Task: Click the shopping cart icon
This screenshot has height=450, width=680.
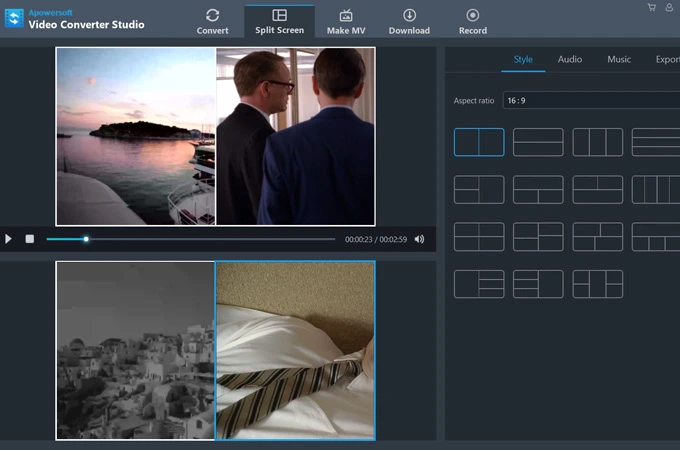Action: point(652,8)
